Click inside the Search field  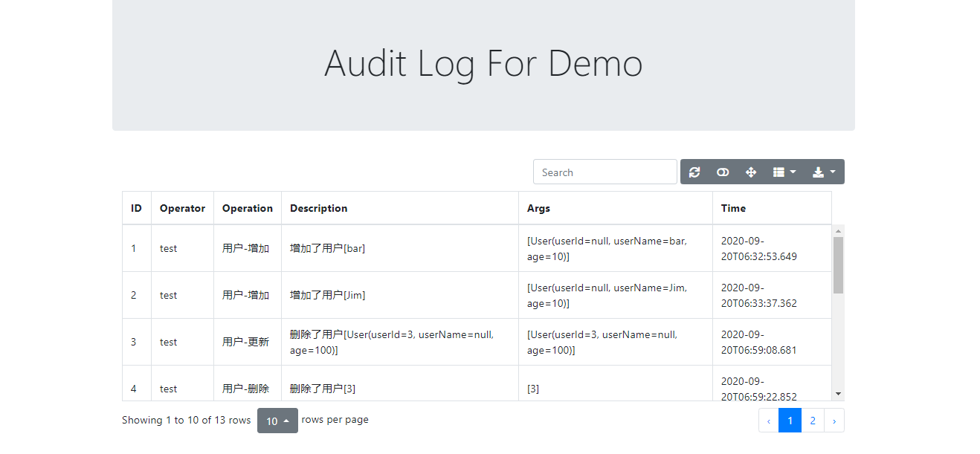point(605,172)
